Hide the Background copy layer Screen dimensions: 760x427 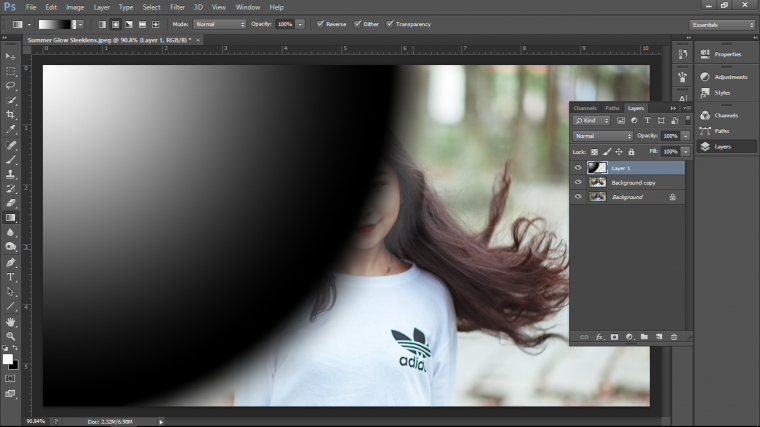pyautogui.click(x=578, y=182)
